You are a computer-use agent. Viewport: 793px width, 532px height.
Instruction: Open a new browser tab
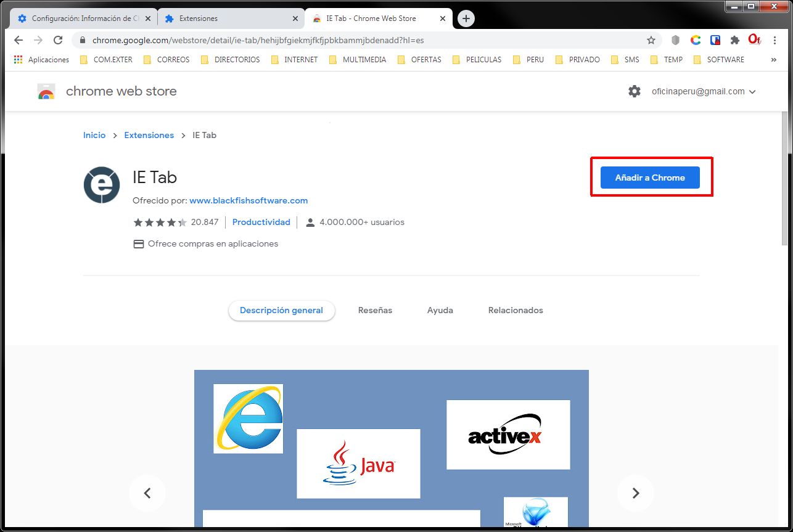pos(466,18)
